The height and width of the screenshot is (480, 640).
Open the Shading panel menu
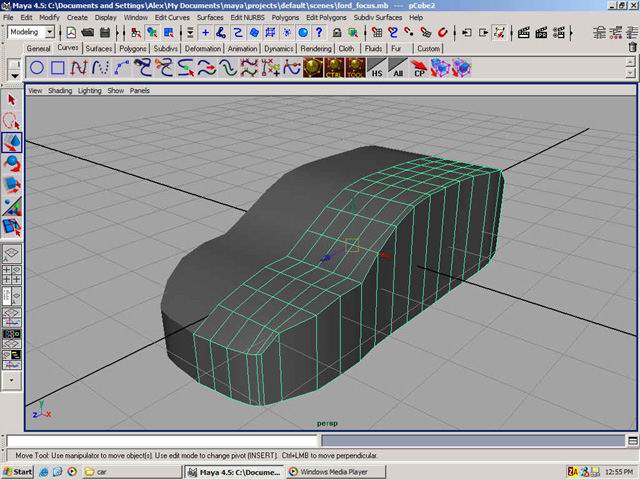pos(60,90)
